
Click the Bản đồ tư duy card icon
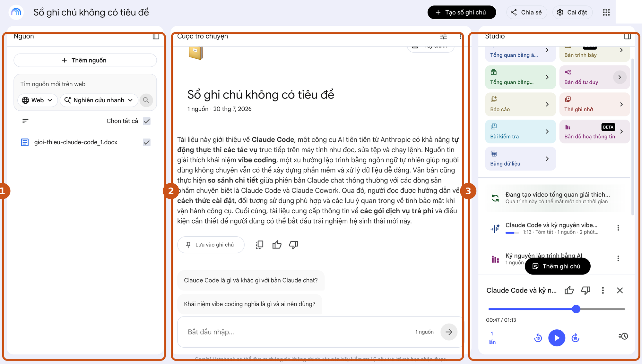click(568, 72)
